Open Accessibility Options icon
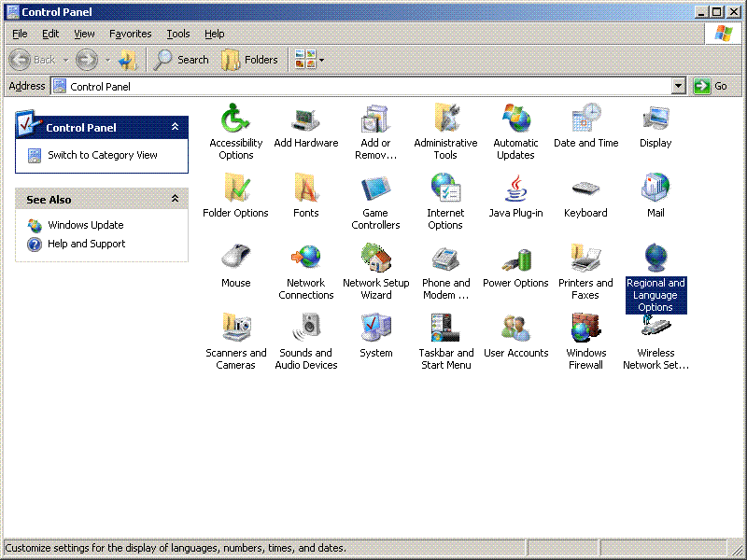The image size is (747, 560). [x=236, y=119]
